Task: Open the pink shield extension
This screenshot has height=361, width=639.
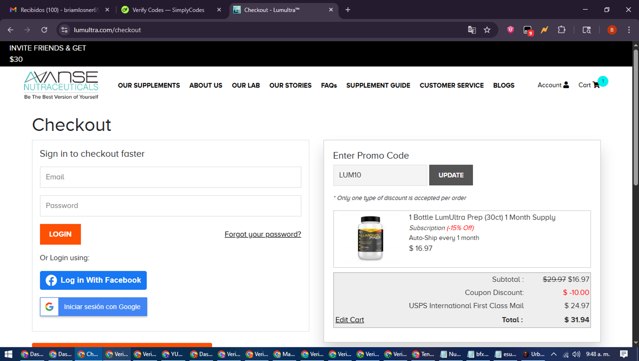Action: (510, 30)
